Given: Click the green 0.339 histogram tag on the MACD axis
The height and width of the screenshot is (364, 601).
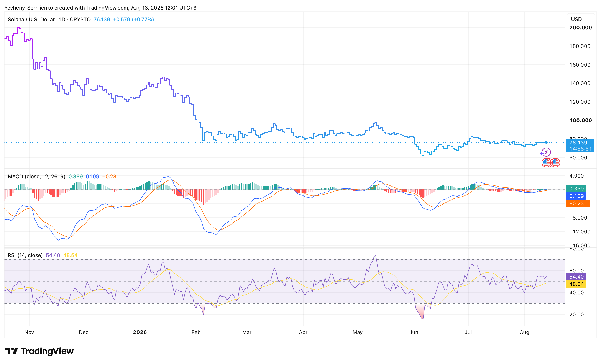Looking at the screenshot, I should coord(576,189).
